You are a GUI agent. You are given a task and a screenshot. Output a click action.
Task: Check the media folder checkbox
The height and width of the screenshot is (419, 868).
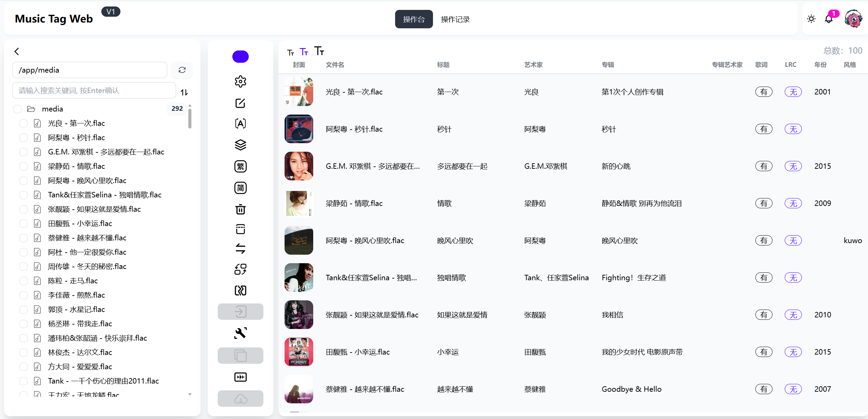coord(17,109)
